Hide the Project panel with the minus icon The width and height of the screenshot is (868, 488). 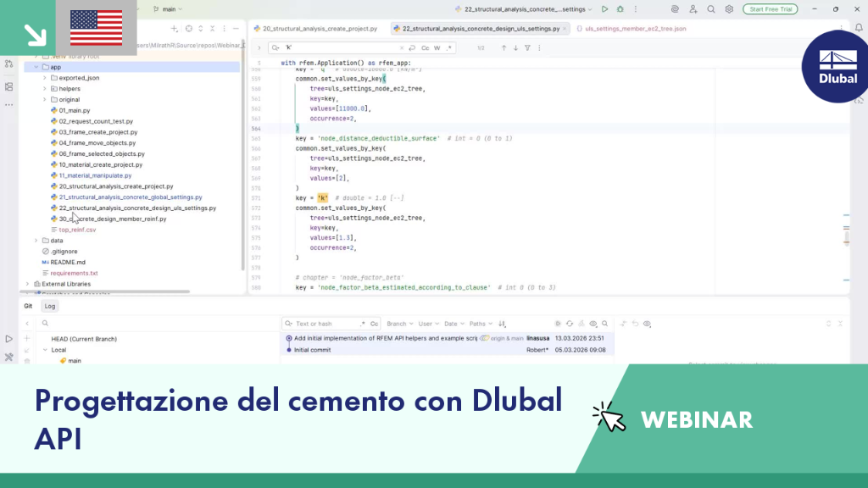[236, 28]
